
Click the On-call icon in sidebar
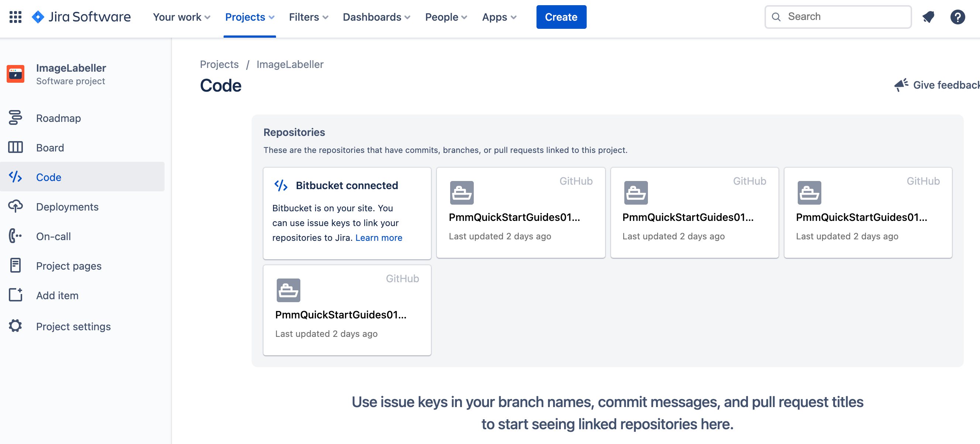15,236
